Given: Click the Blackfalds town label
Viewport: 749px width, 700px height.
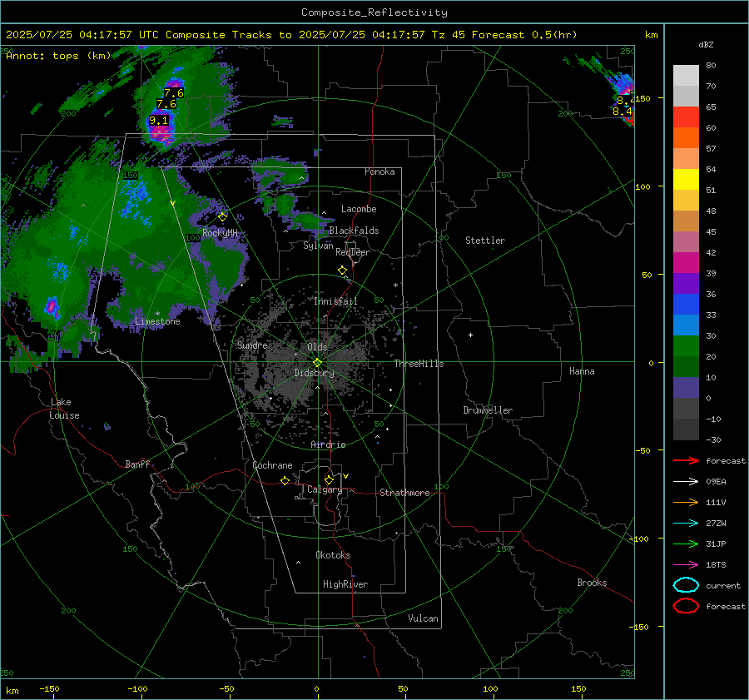Looking at the screenshot, I should (x=354, y=231).
